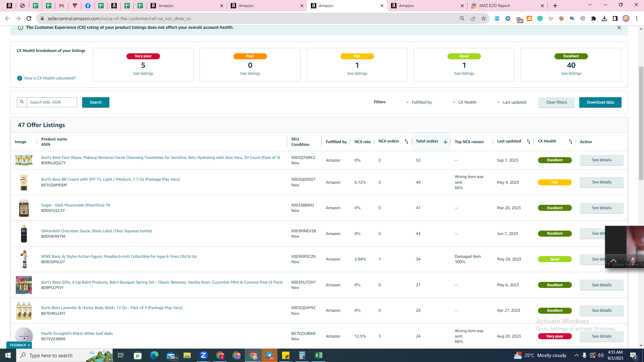This screenshot has height=362, width=644.
Task: Open the Gmail pinned tab
Action: point(62,6)
